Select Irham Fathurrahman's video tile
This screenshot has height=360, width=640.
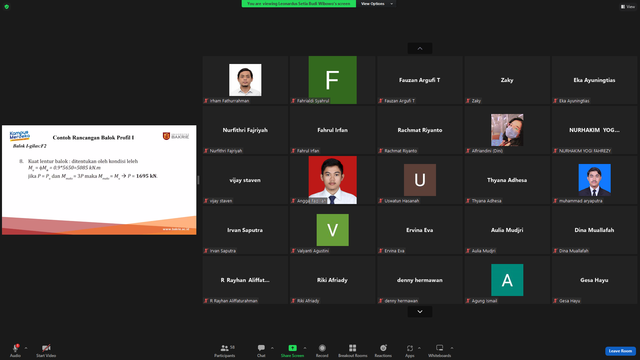point(245,80)
